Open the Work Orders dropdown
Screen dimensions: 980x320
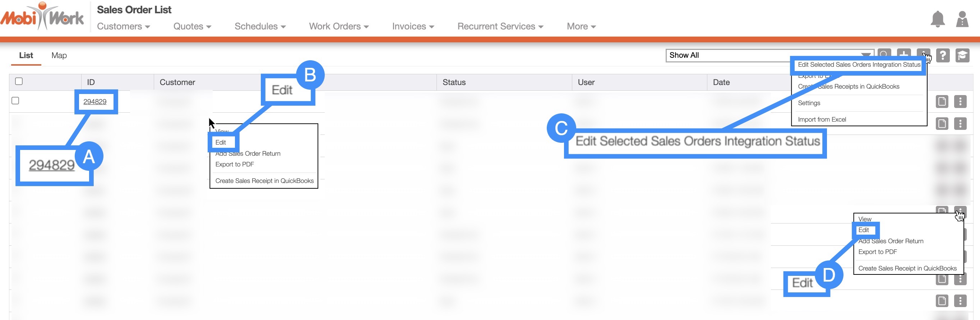[339, 26]
